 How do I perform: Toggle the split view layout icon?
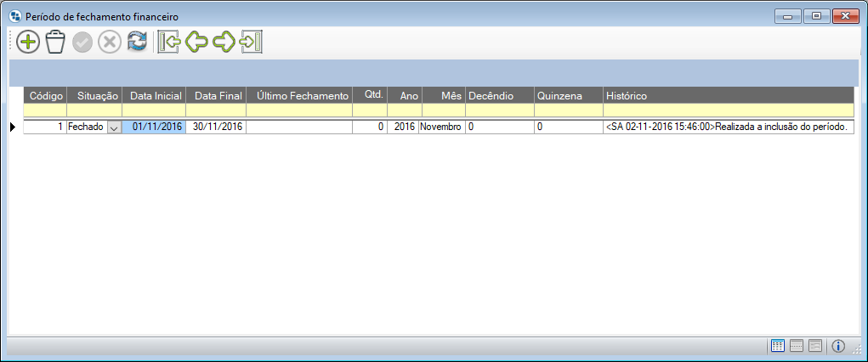tap(797, 346)
